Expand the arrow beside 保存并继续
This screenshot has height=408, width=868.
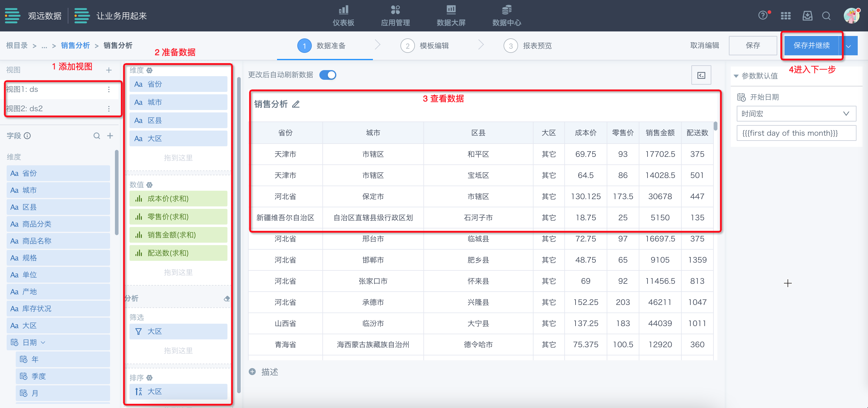(848, 46)
